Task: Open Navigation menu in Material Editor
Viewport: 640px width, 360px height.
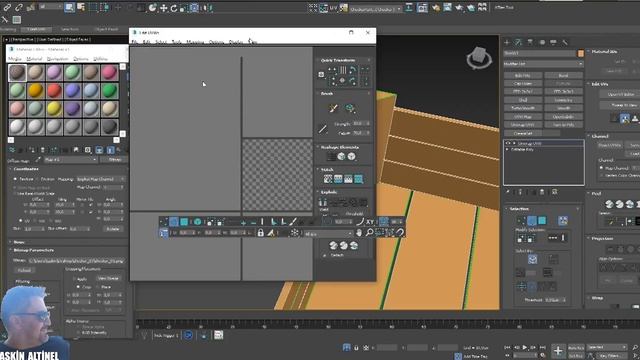Action: pos(58,59)
